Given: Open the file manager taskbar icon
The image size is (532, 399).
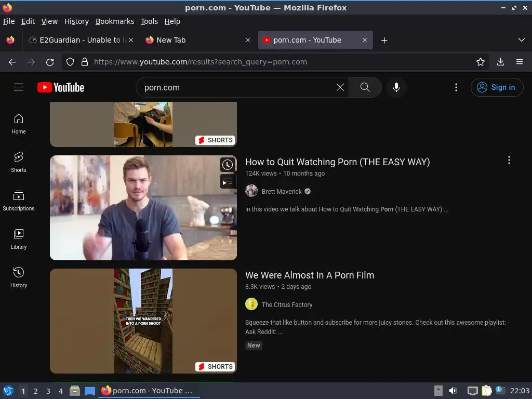Looking at the screenshot, I should [75, 391].
